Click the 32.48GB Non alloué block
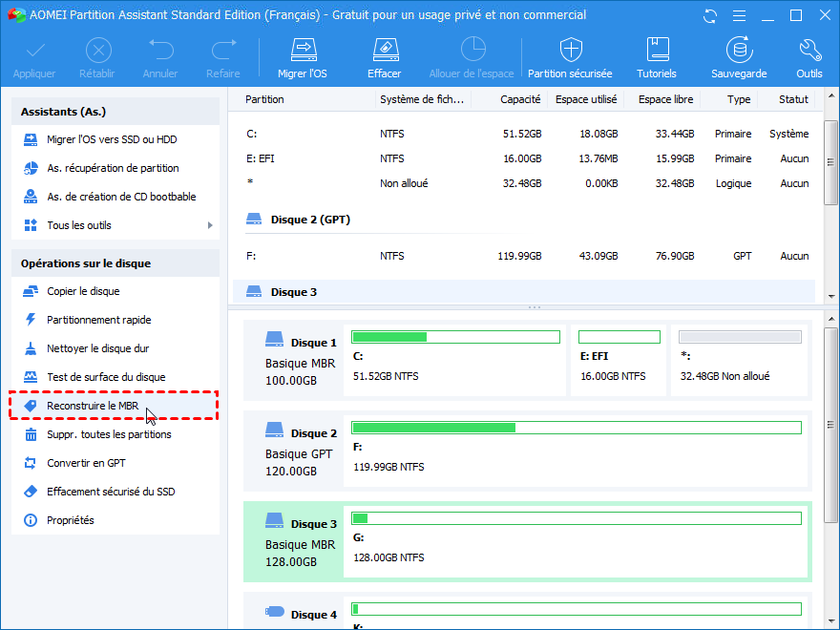The image size is (840, 630). coord(739,360)
